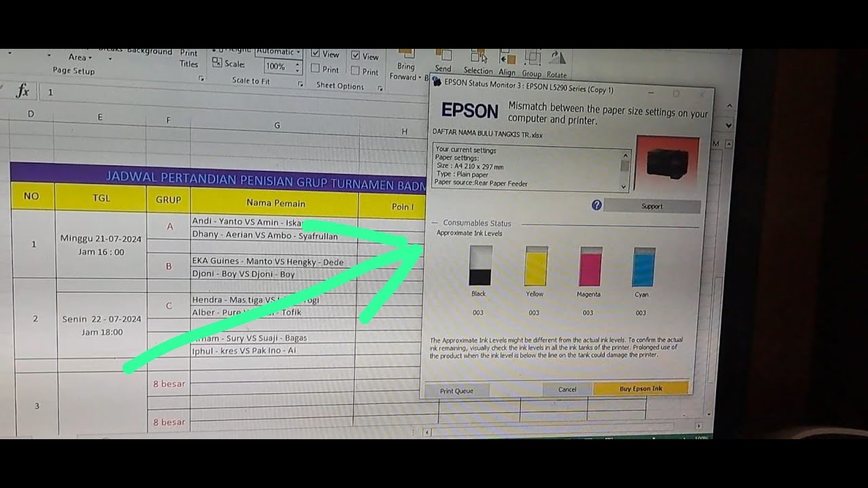Open the Print Area dropdown
This screenshot has width=868, height=488.
coord(81,58)
